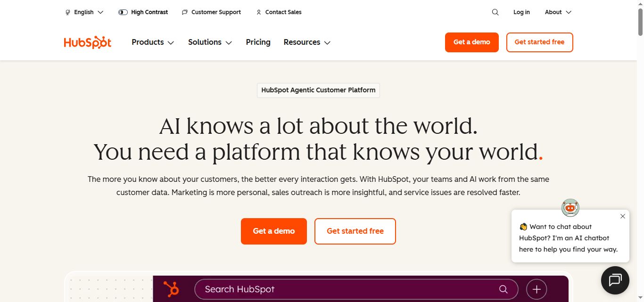
Task: Click the sprocket icon inside the search banner
Action: click(x=171, y=289)
